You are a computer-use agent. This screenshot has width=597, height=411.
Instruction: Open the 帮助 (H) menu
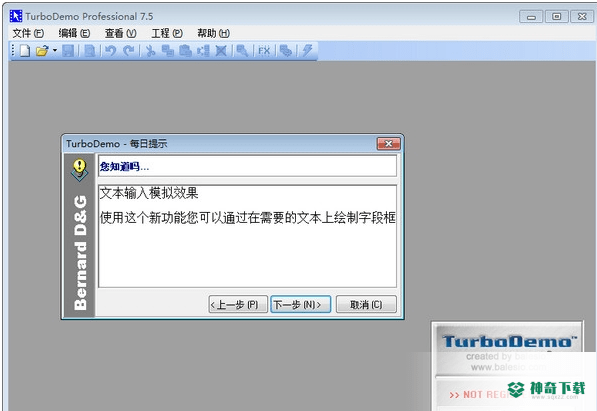point(213,34)
